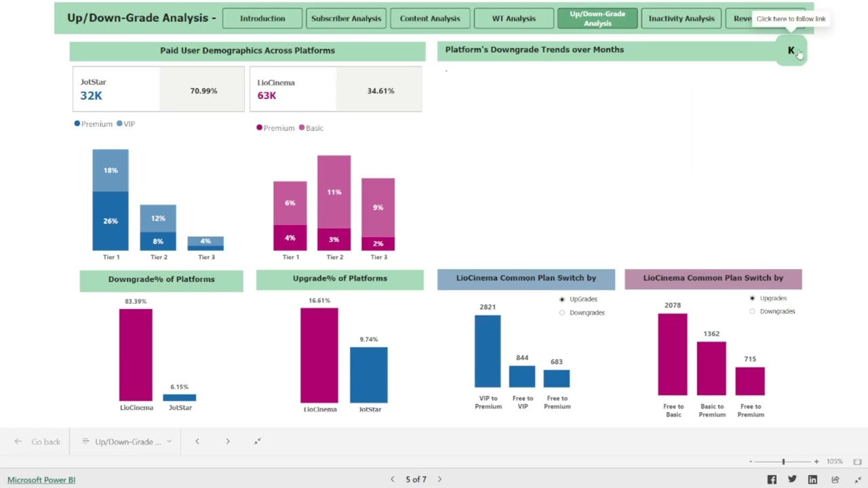The height and width of the screenshot is (488, 868).
Task: Click the Go back arrow
Action: click(x=18, y=441)
